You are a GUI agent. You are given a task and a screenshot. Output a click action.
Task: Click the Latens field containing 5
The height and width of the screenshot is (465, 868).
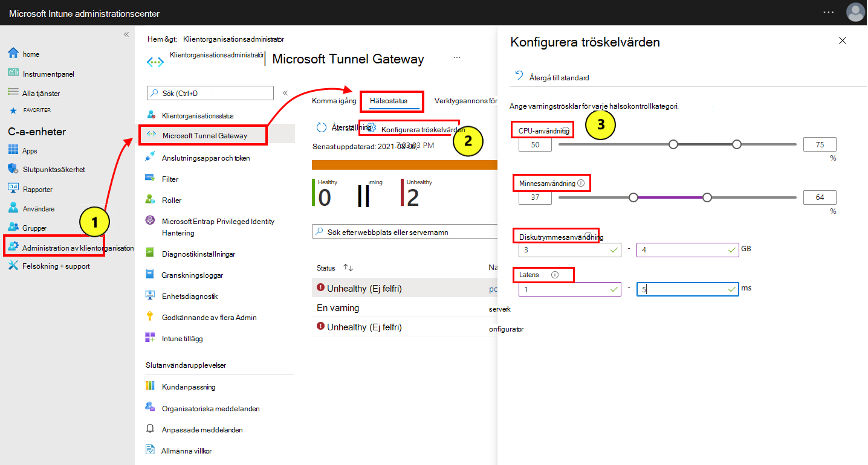(688, 289)
